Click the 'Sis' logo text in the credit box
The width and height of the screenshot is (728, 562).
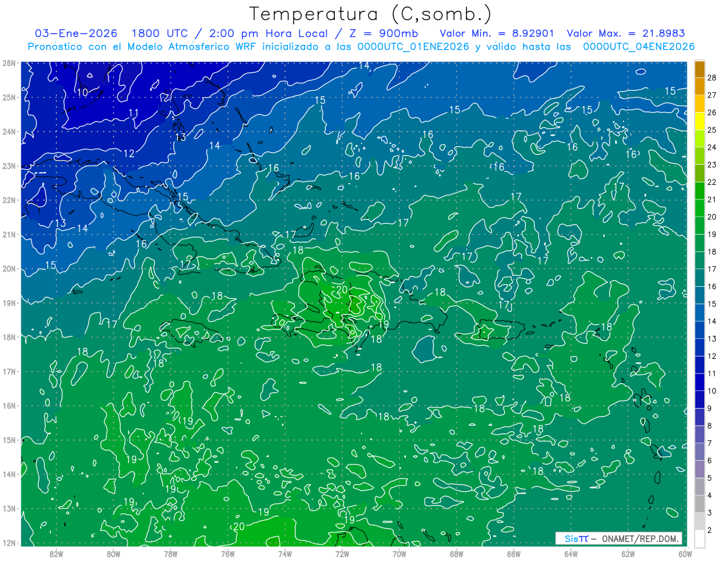[x=571, y=538]
